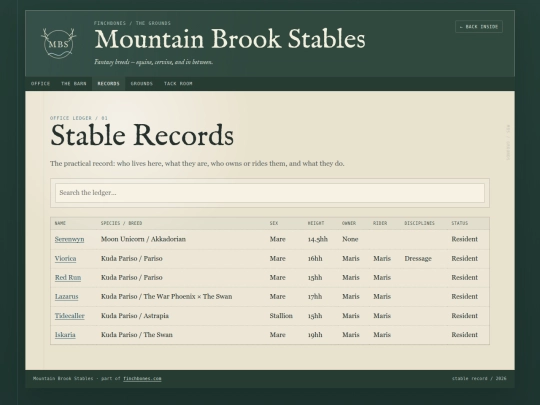540x405 pixels.
Task: Select the 17hh height cell
Action: click(x=315, y=297)
